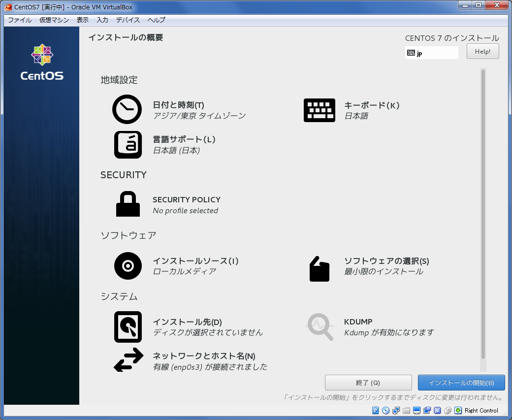Open the 仮想マシン menu

pyautogui.click(x=54, y=20)
